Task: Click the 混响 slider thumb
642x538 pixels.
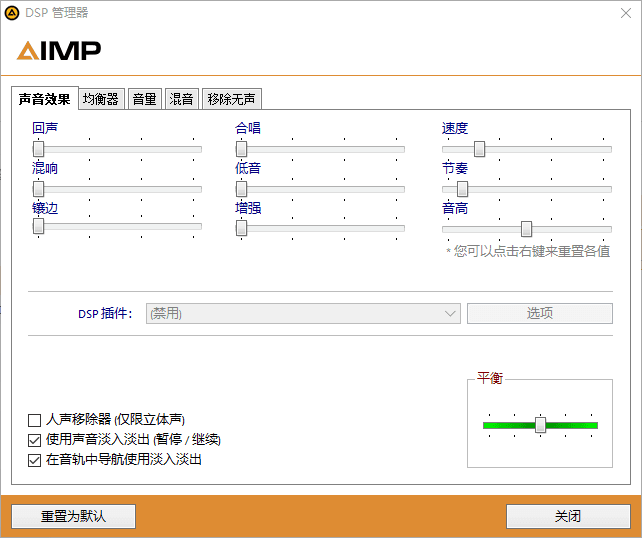Action: pos(38,188)
